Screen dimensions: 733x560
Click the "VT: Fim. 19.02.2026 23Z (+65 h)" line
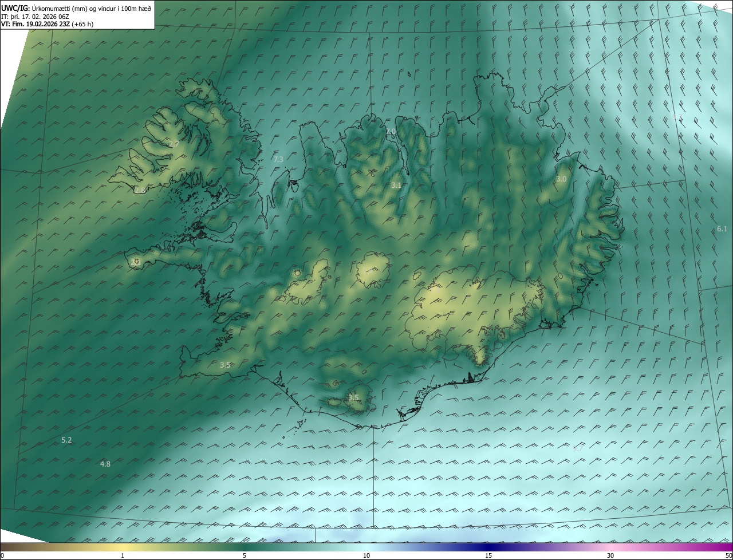coord(47,24)
